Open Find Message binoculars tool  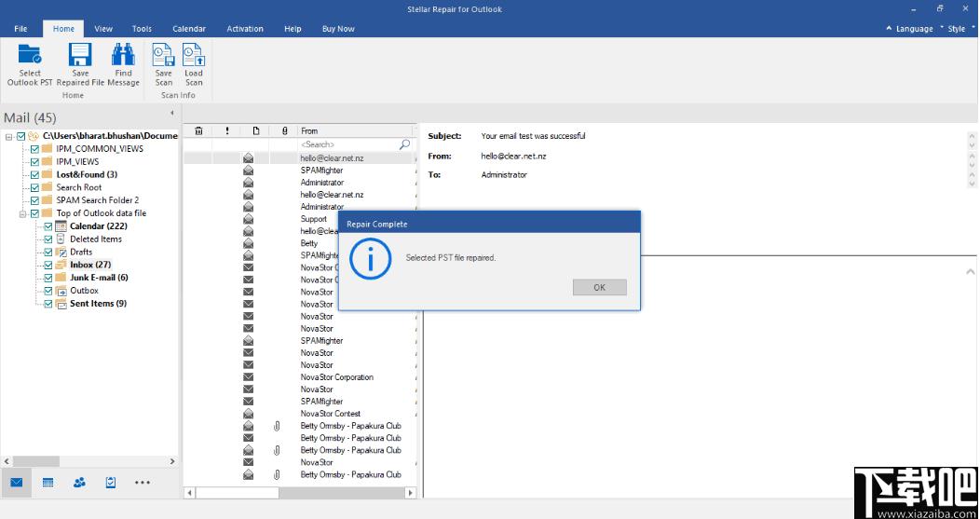123,54
